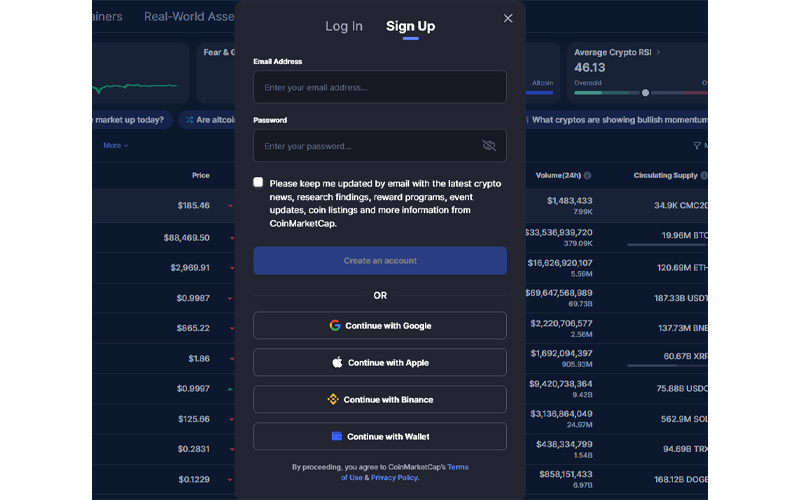The image size is (800, 500).
Task: Close the Sign Up dialog
Action: tap(508, 18)
